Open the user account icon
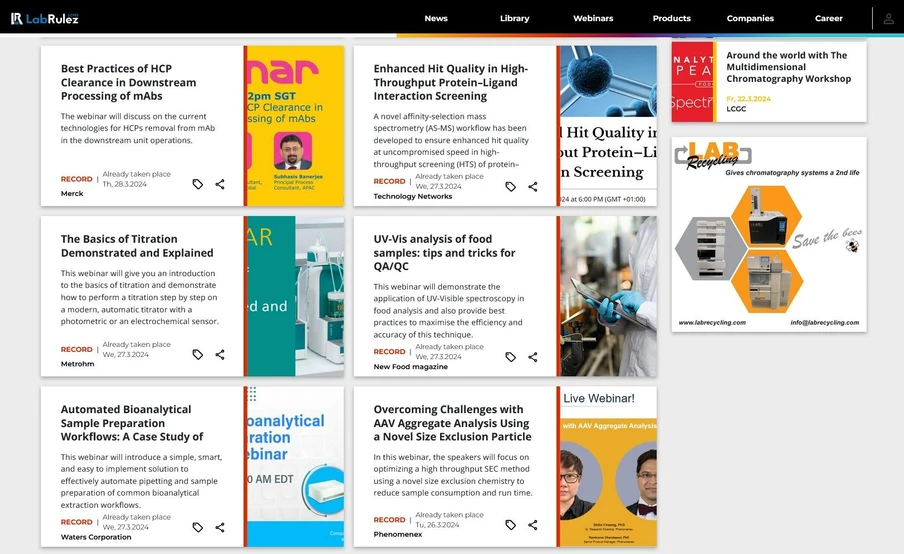Image resolution: width=904 pixels, height=554 pixels. pyautogui.click(x=888, y=18)
